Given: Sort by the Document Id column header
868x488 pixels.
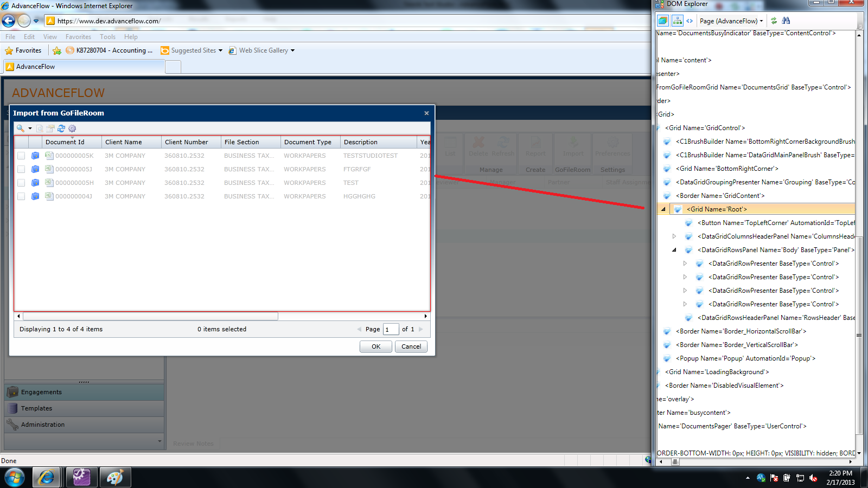Looking at the screenshot, I should coord(72,142).
